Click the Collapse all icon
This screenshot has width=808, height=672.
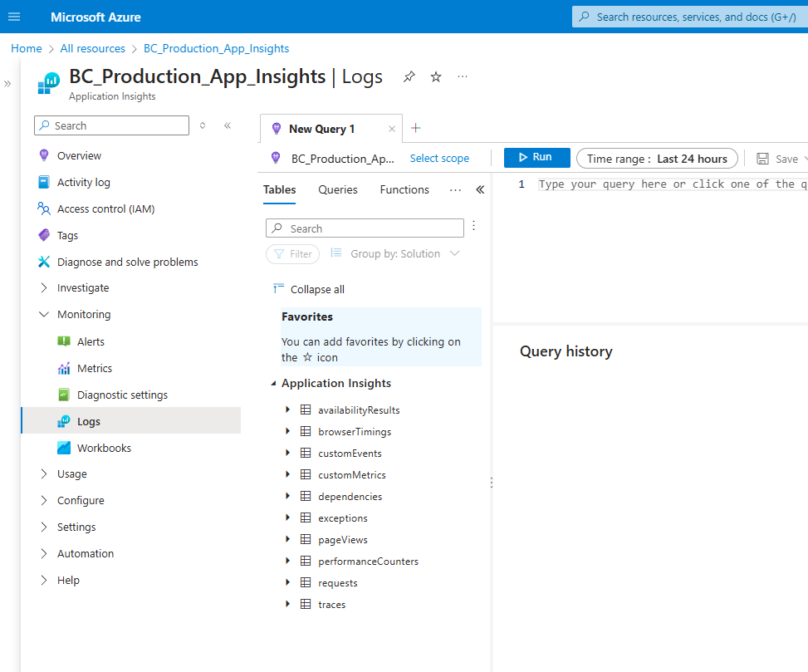pos(278,288)
